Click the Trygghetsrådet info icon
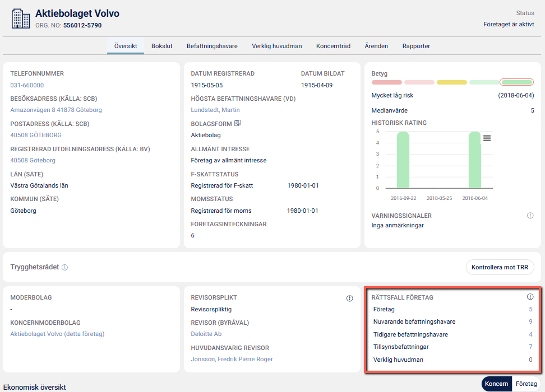This screenshot has width=545, height=392. click(x=64, y=268)
